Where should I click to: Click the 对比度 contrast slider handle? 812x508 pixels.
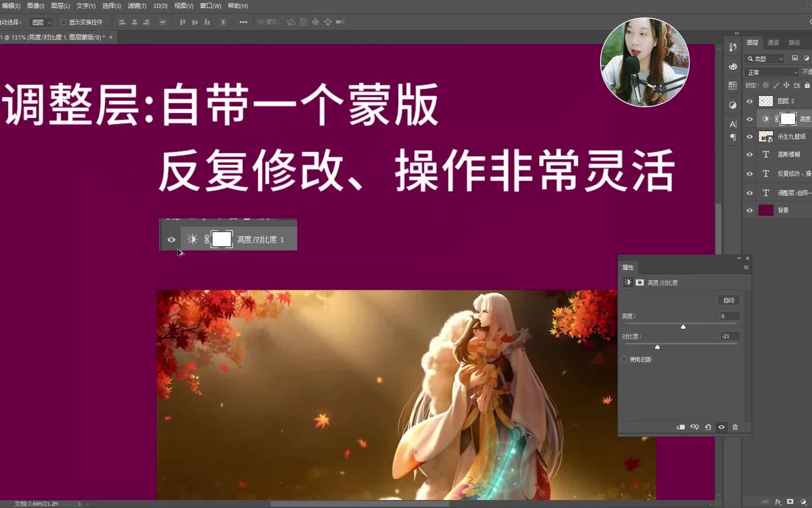[657, 347]
